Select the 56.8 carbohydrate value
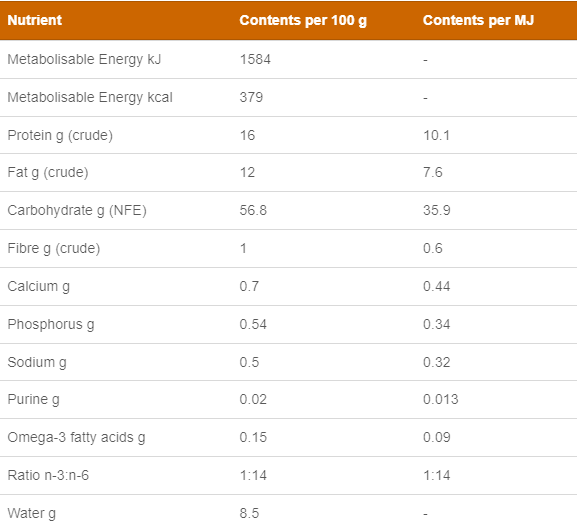Image resolution: width=577 pixels, height=532 pixels. pos(253,210)
